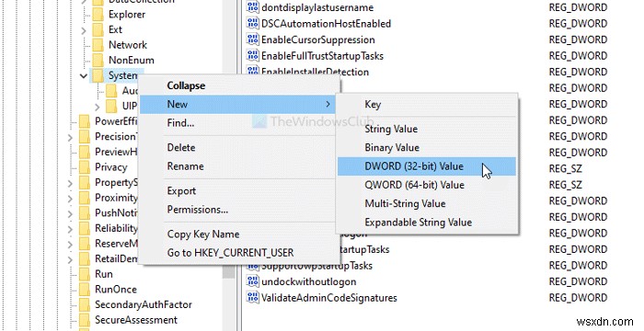Image resolution: width=644 pixels, height=331 pixels.
Task: Click the dontdisplaylastusername value icon
Action: (x=252, y=7)
